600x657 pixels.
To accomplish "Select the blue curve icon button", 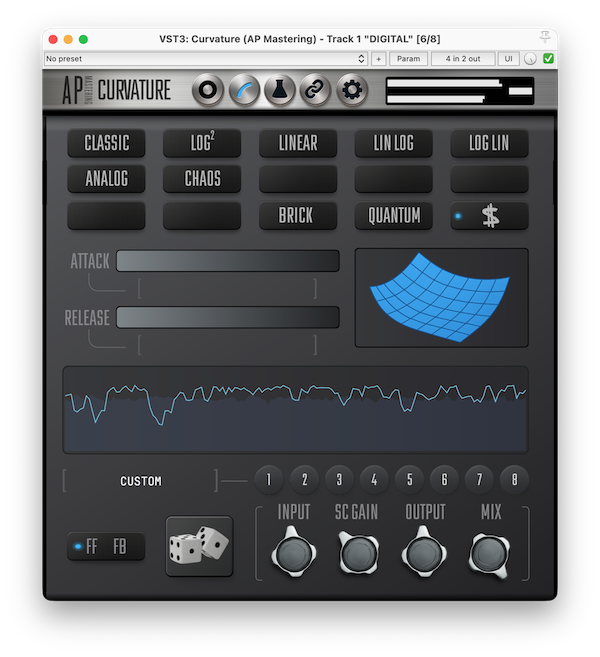I will 244,90.
